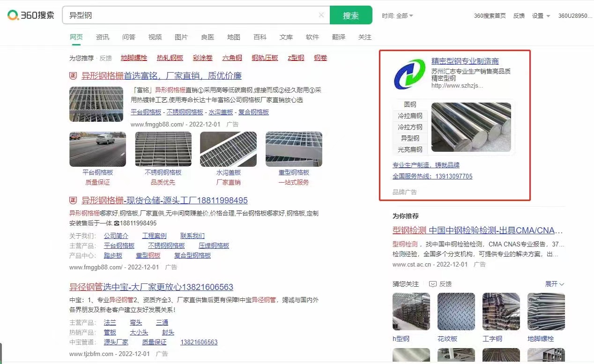Select 光亮扁钢 in the brand ad list

410,149
